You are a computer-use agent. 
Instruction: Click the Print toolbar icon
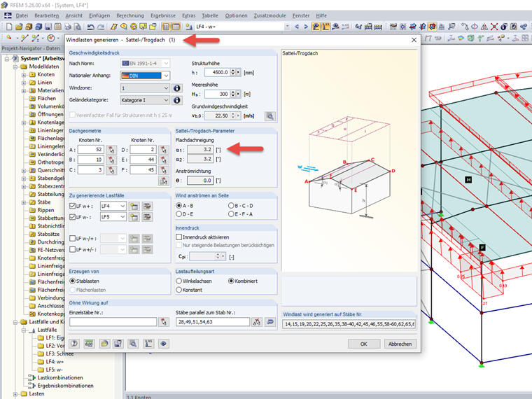pyautogui.click(x=68, y=27)
